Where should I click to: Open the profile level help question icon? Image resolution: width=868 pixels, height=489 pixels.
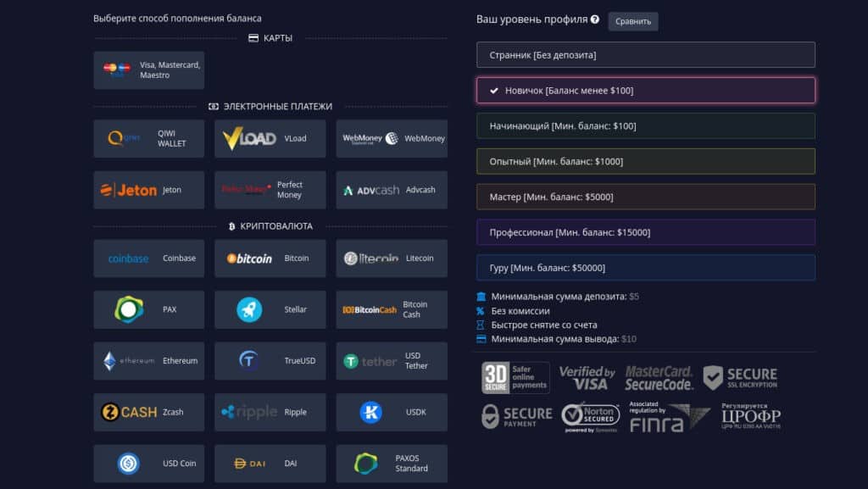point(595,19)
